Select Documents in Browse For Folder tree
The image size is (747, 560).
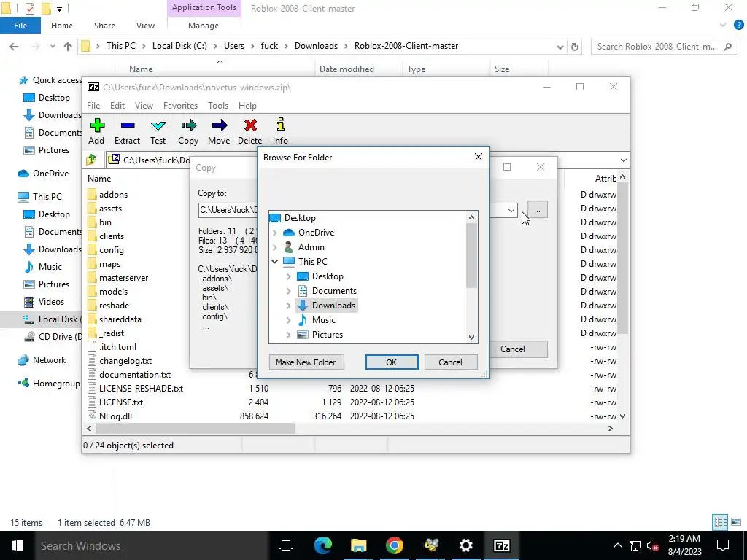334,291
